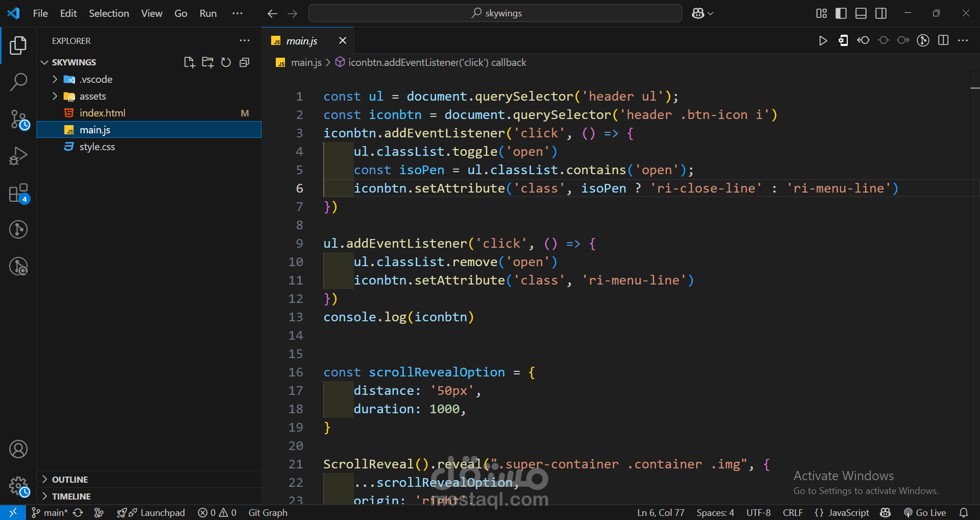This screenshot has height=520, width=980.
Task: Expand the OUTLINE section
Action: click(x=149, y=479)
